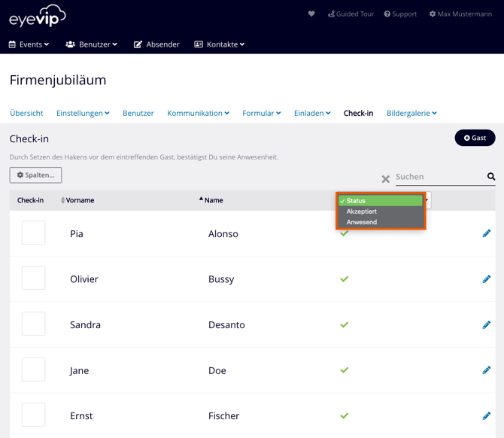Click the eyevip logo
The width and height of the screenshot is (504, 438).
point(38,16)
